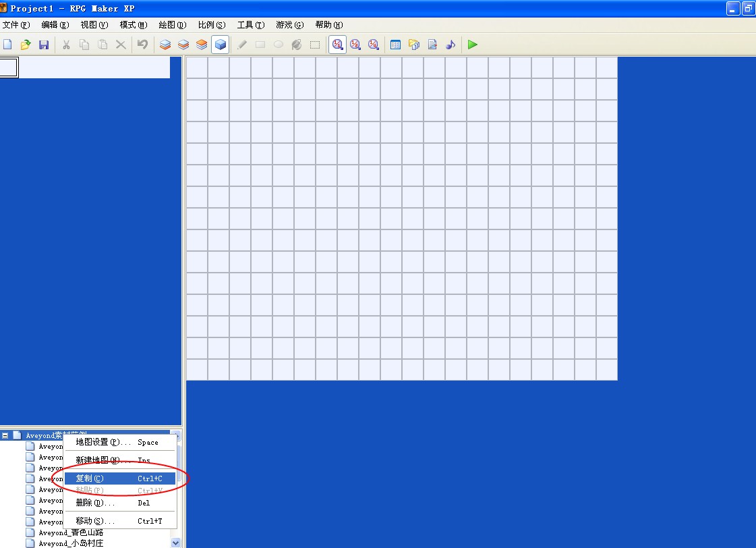Open the 模式(M) menu
Screen dimensions: 756x548
tap(134, 24)
